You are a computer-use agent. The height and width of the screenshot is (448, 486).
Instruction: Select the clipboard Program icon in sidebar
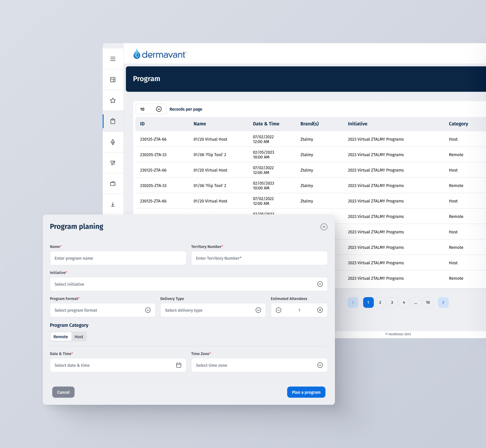113,121
